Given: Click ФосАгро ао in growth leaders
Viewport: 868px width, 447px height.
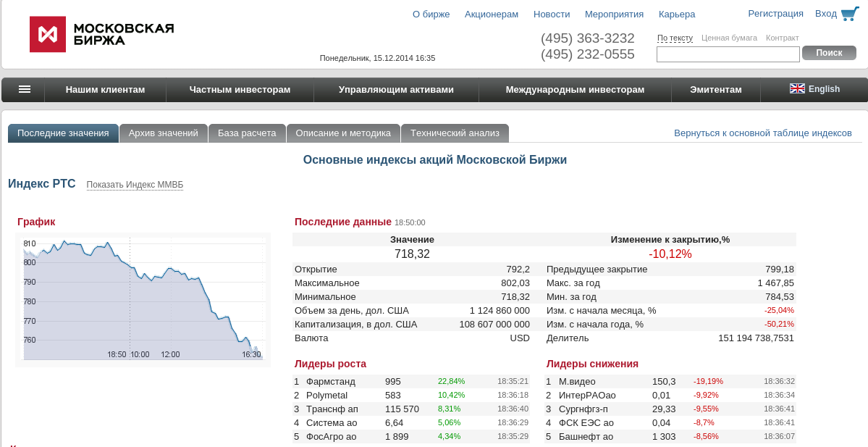Looking at the screenshot, I should (x=331, y=437).
